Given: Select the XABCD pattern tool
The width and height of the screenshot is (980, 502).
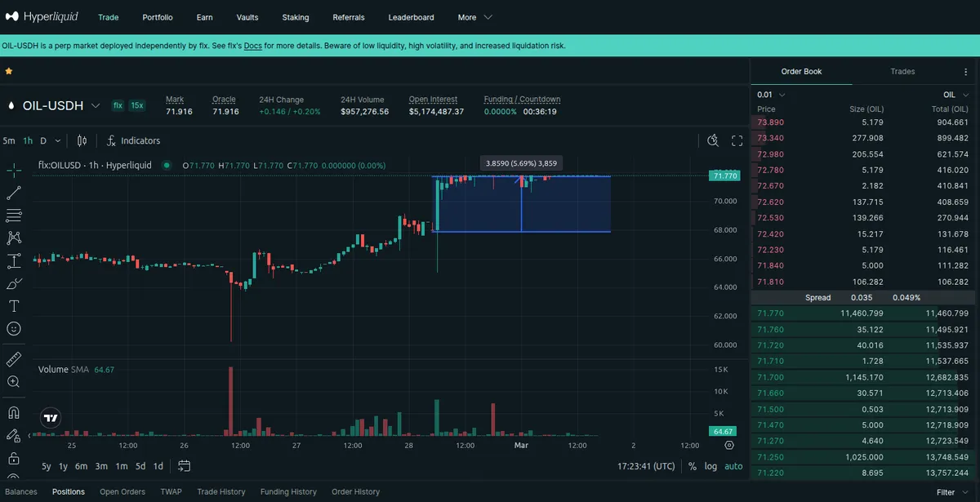Looking at the screenshot, I should pyautogui.click(x=14, y=238).
